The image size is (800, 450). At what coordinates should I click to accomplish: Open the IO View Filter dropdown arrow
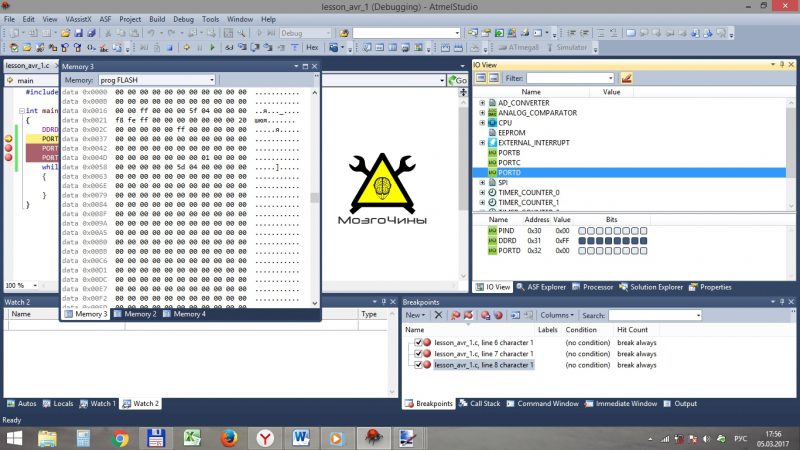(610, 78)
